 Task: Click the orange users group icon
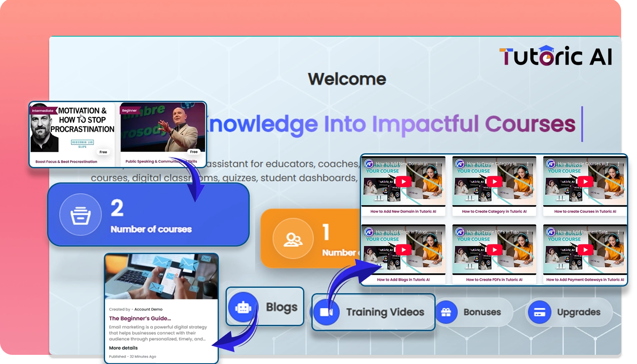[293, 239]
